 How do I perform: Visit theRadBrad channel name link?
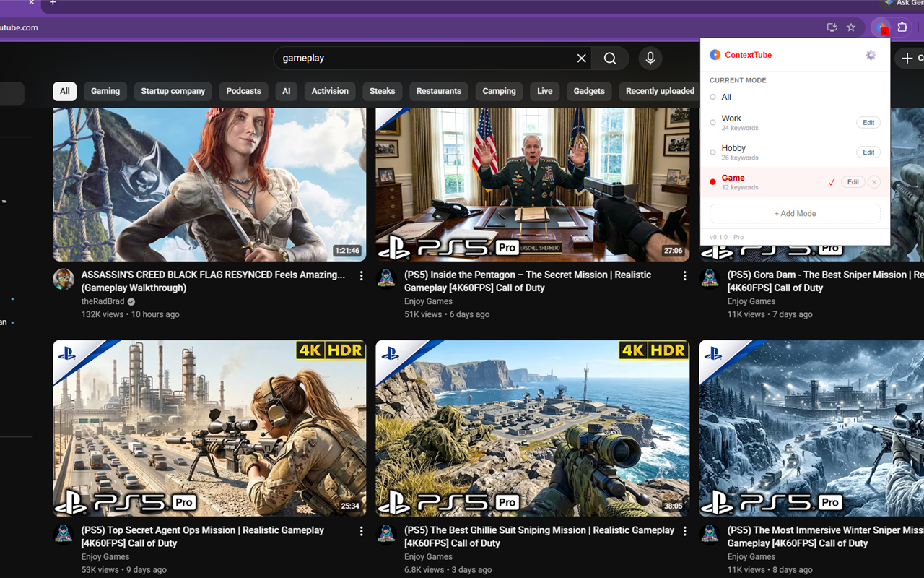click(103, 301)
